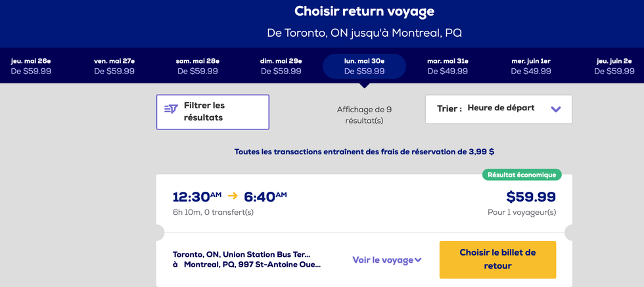Pick mer. juin 1er date tab
This screenshot has width=644, height=287.
[531, 66]
